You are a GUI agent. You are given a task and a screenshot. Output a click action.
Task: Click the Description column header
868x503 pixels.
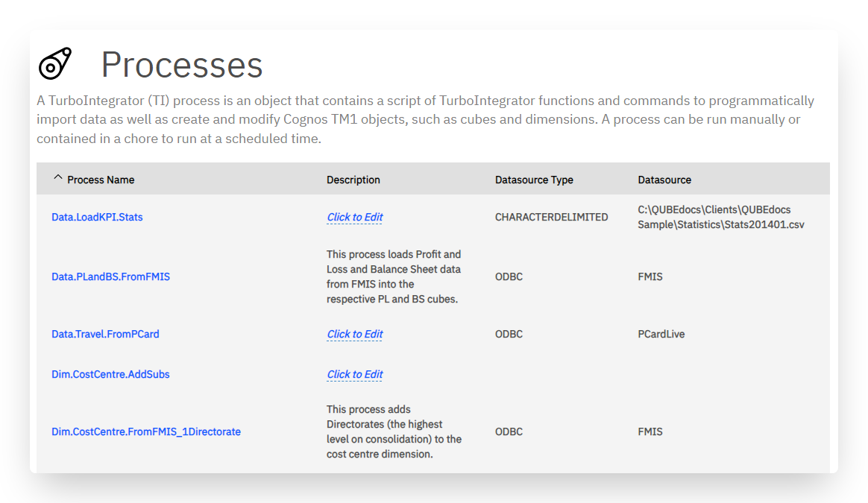coord(353,180)
